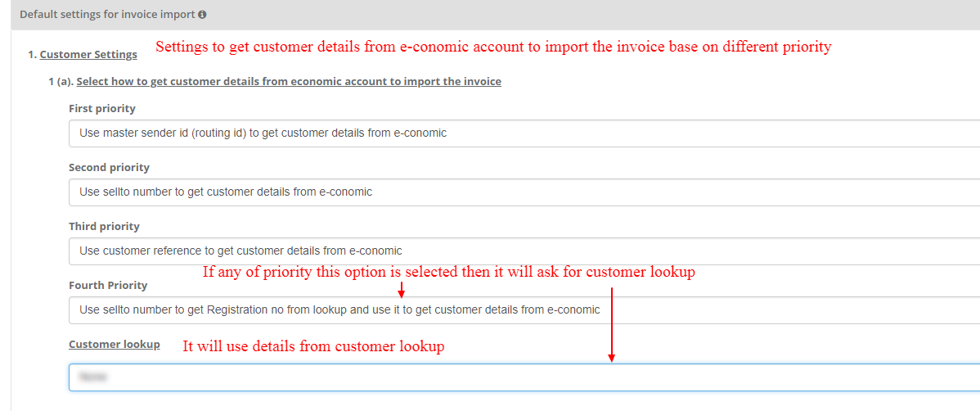The image size is (980, 411).
Task: Focus the Customer lookup field
Action: (524, 377)
